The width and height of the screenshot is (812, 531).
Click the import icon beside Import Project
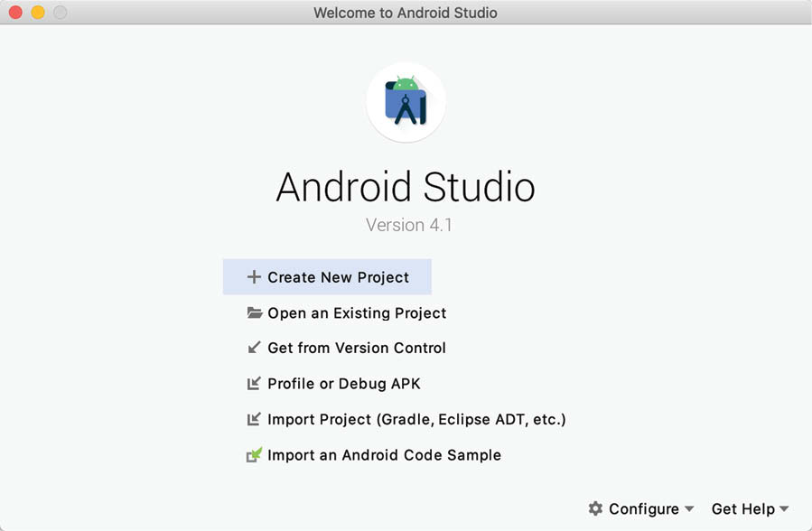tap(254, 419)
